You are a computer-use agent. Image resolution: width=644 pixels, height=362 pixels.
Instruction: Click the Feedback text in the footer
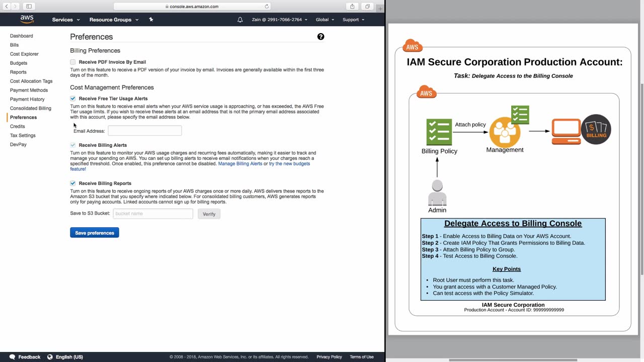tap(29, 357)
